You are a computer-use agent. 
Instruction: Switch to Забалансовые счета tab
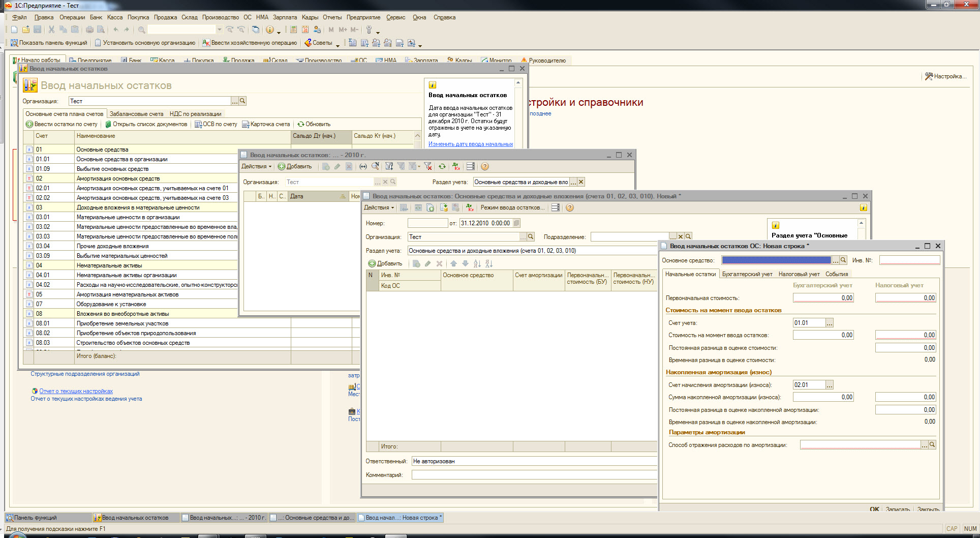(136, 114)
